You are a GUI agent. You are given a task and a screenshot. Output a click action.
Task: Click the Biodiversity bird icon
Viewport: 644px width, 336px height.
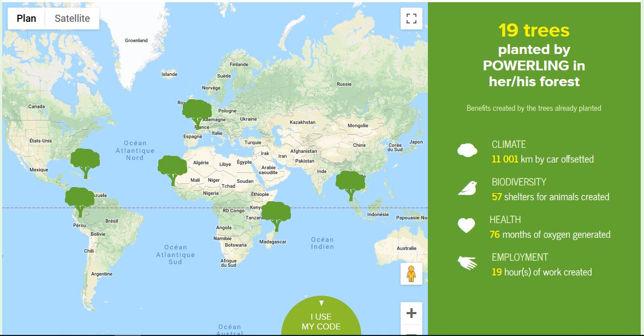[x=467, y=188]
